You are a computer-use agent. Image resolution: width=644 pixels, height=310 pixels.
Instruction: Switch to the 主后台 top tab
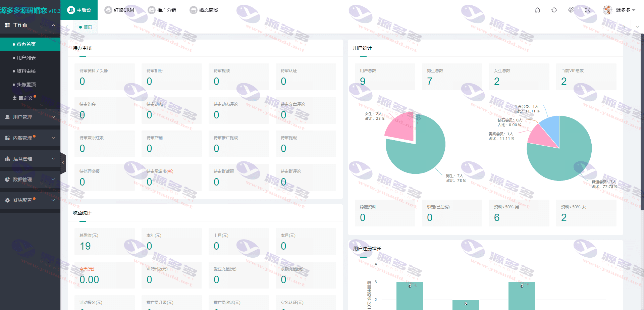coord(79,10)
